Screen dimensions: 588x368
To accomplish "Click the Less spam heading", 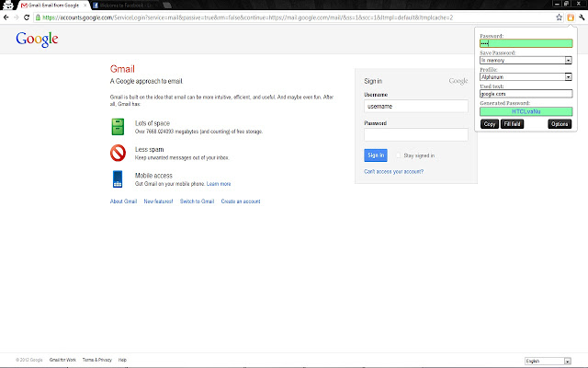I will [x=149, y=149].
